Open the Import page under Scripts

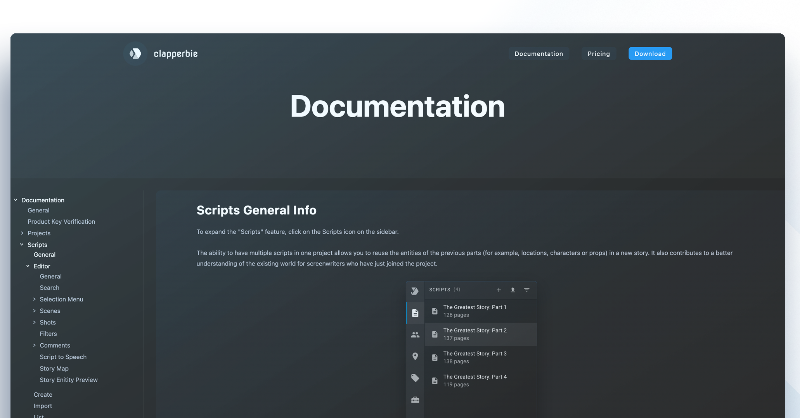tap(43, 406)
